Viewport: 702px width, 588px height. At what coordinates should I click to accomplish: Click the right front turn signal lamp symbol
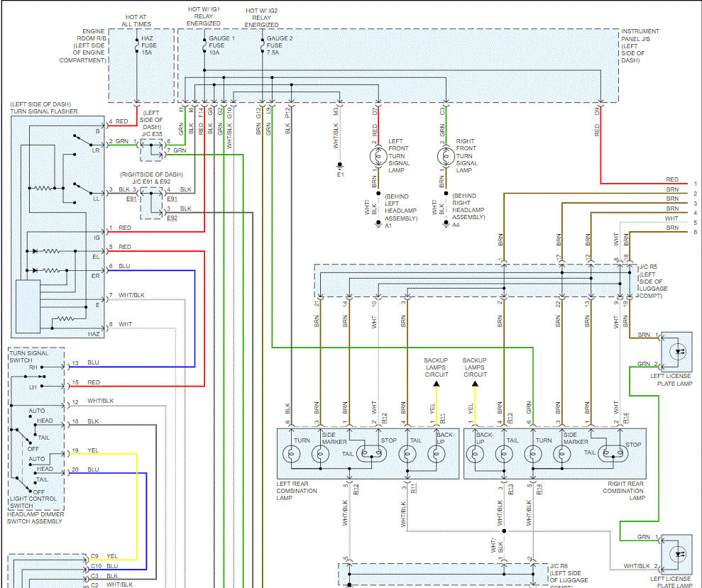tap(446, 157)
